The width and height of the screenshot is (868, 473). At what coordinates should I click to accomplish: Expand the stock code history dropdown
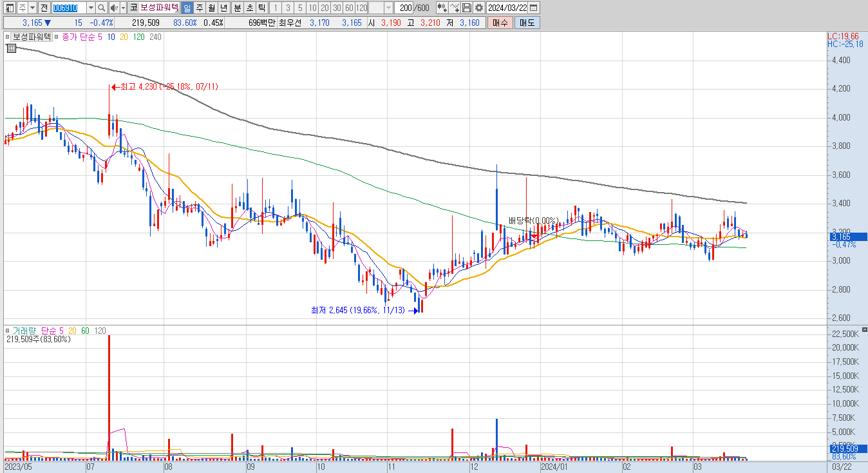tap(90, 8)
